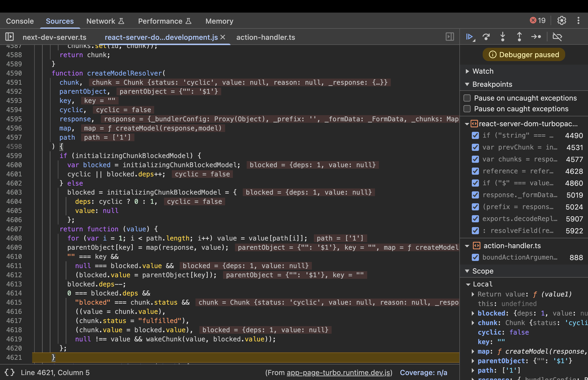Collapse the Scope section

pos(467,271)
